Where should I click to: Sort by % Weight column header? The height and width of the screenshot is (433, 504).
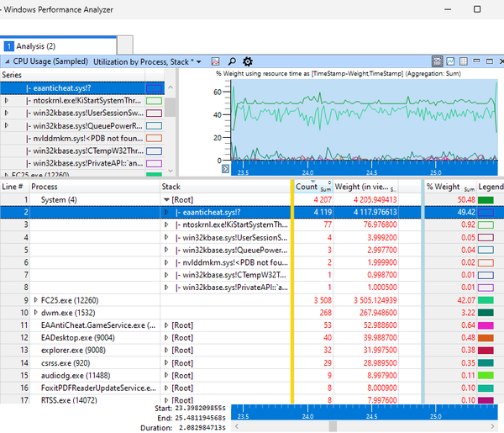coord(443,186)
